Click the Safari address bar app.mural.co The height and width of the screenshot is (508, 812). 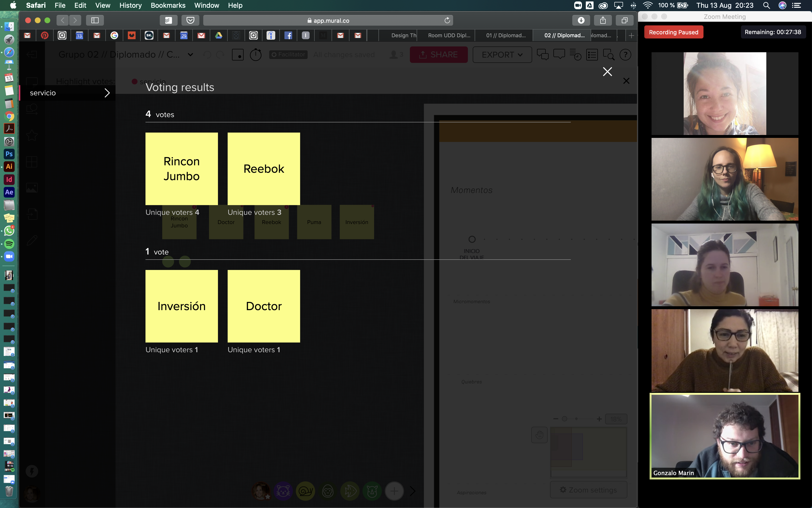point(328,21)
